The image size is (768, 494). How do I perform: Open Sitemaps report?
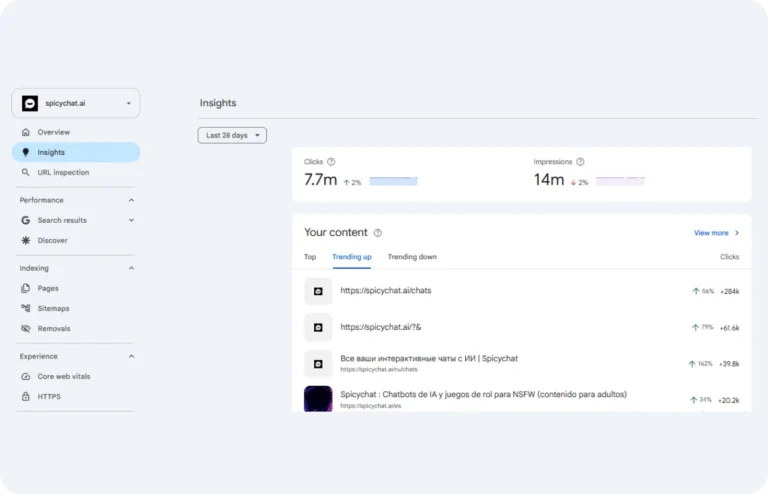pos(76,308)
